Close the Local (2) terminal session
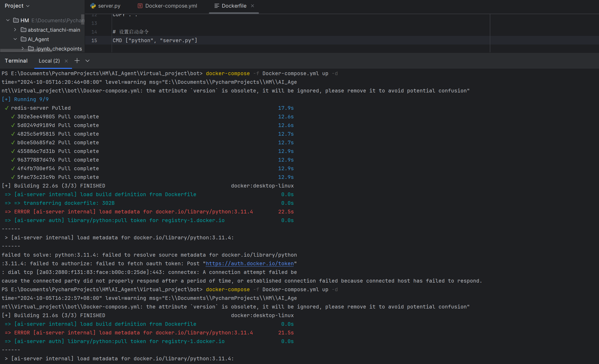Image resolution: width=599 pixels, height=364 pixels. (x=66, y=61)
